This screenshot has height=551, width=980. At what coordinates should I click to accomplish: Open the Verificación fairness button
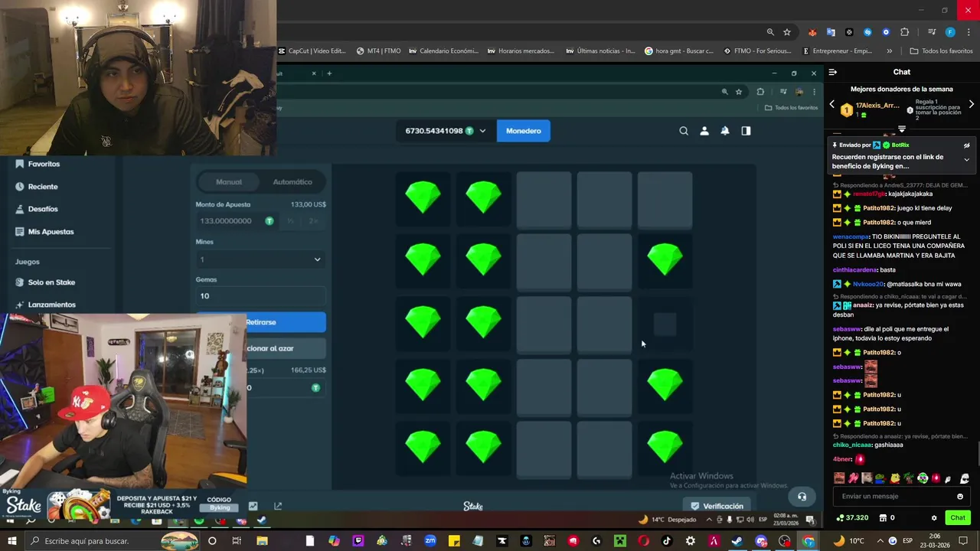click(717, 506)
